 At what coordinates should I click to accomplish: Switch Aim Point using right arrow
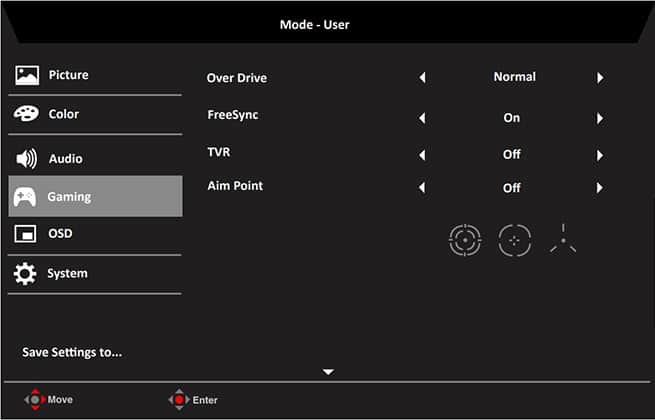600,188
